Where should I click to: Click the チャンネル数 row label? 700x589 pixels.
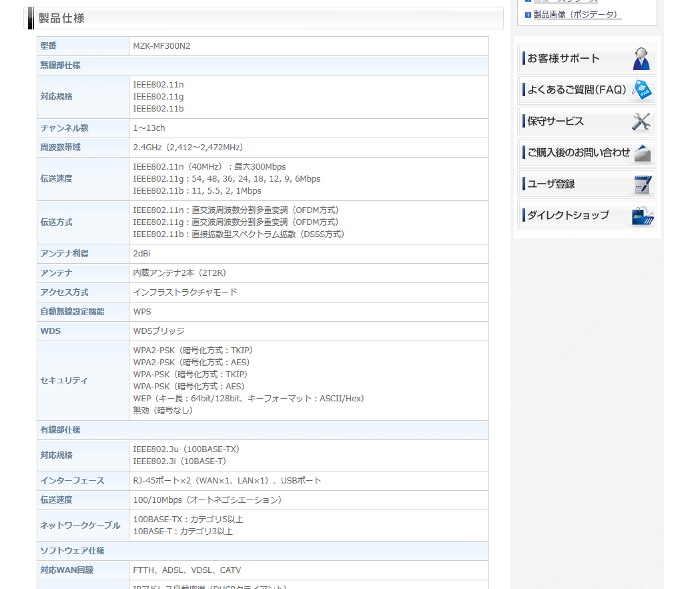coord(65,128)
